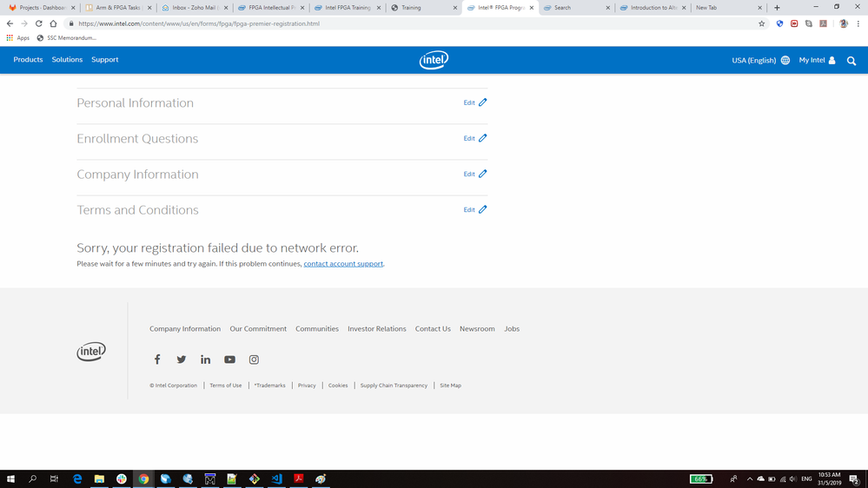This screenshot has height=488, width=868.
Task: Open Intel's Twitter page icon
Action: [x=181, y=359]
